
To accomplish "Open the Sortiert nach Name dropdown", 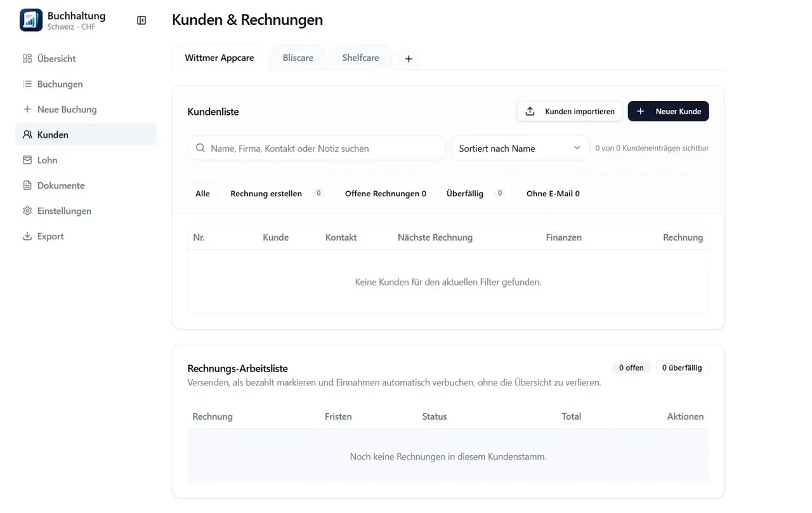I will (x=520, y=148).
